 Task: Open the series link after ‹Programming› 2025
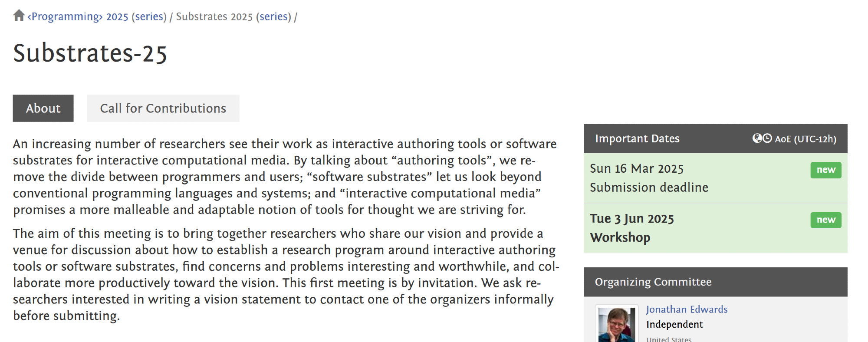coord(149,16)
